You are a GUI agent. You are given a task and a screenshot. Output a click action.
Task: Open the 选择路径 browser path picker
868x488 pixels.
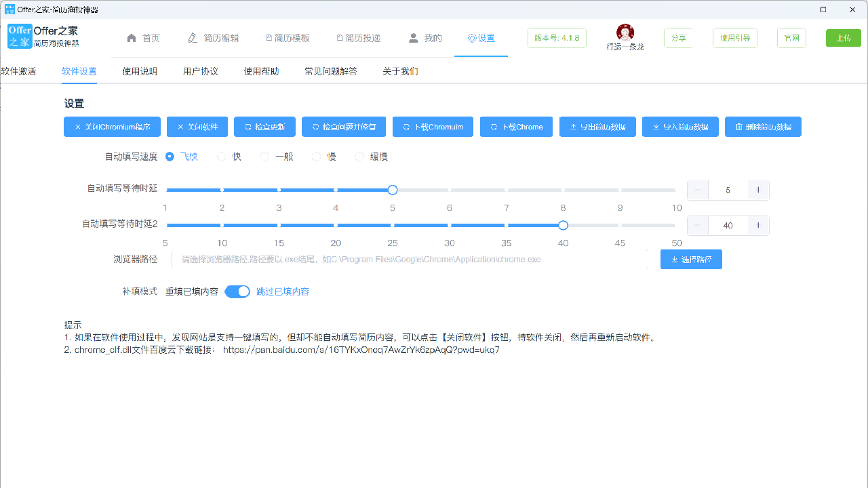pyautogui.click(x=691, y=259)
